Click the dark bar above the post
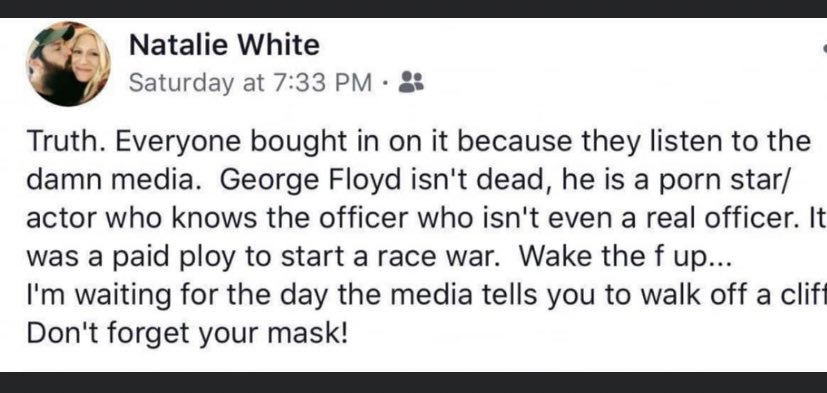This screenshot has height=393, width=827. pos(414,8)
